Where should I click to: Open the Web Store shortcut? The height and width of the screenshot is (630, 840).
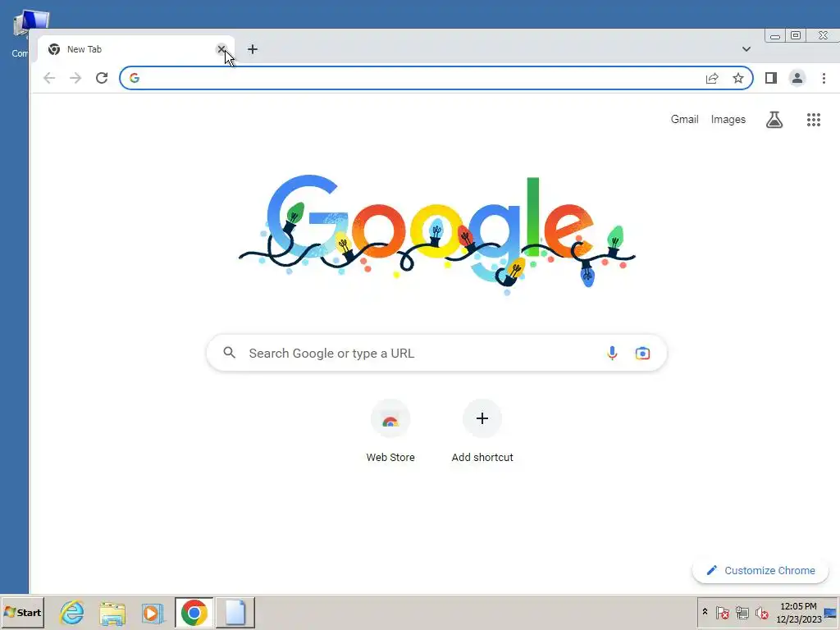coord(390,431)
